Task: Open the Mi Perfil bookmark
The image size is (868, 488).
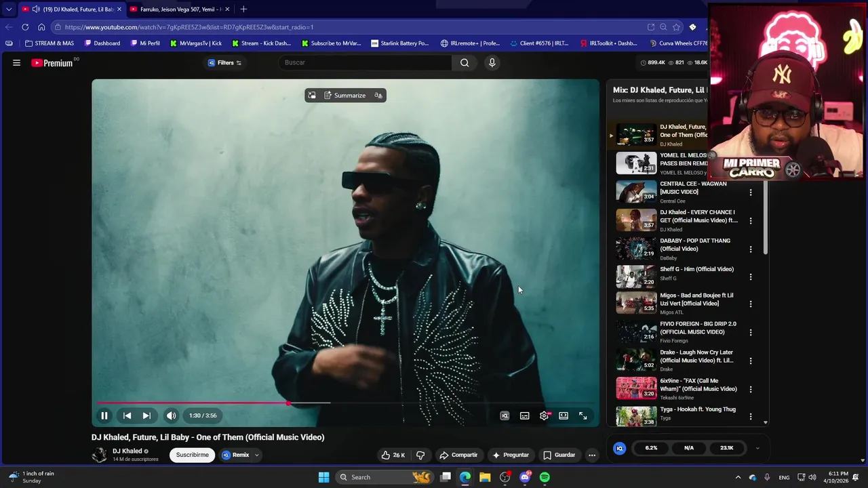Action: coord(146,43)
